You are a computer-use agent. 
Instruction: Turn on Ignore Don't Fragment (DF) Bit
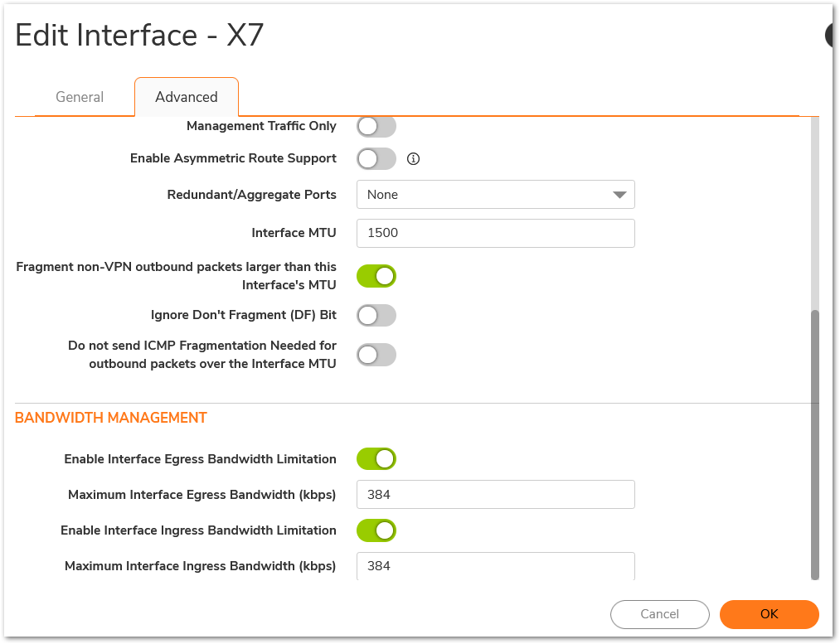tap(376, 315)
